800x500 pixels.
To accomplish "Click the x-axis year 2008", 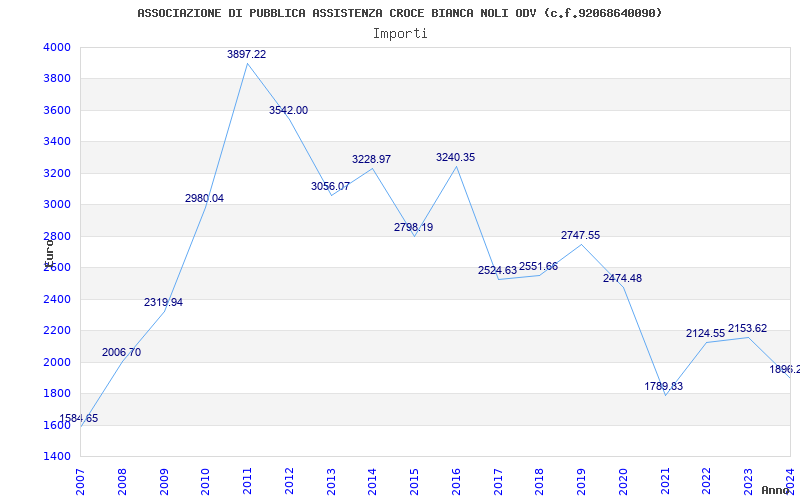I will click(122, 482).
